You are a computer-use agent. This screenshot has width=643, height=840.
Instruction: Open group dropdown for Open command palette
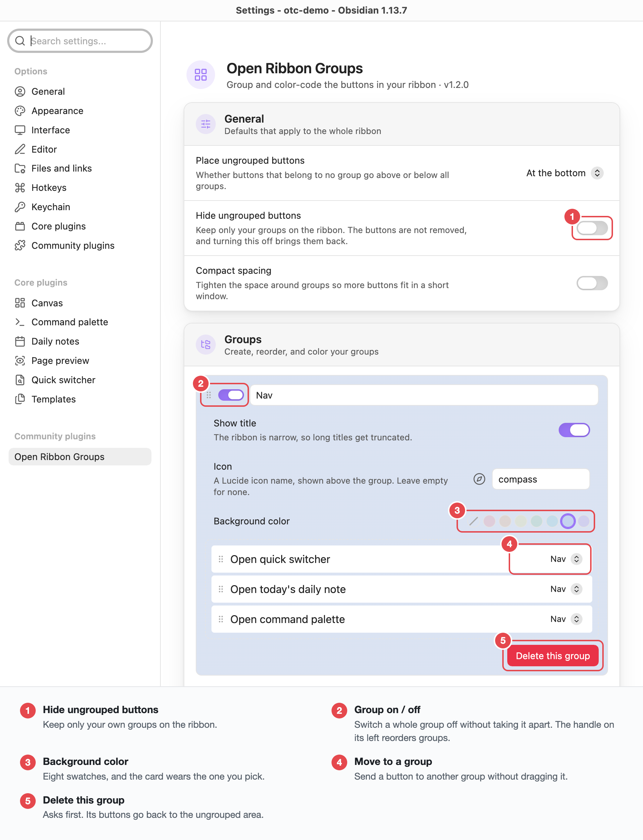[566, 619]
